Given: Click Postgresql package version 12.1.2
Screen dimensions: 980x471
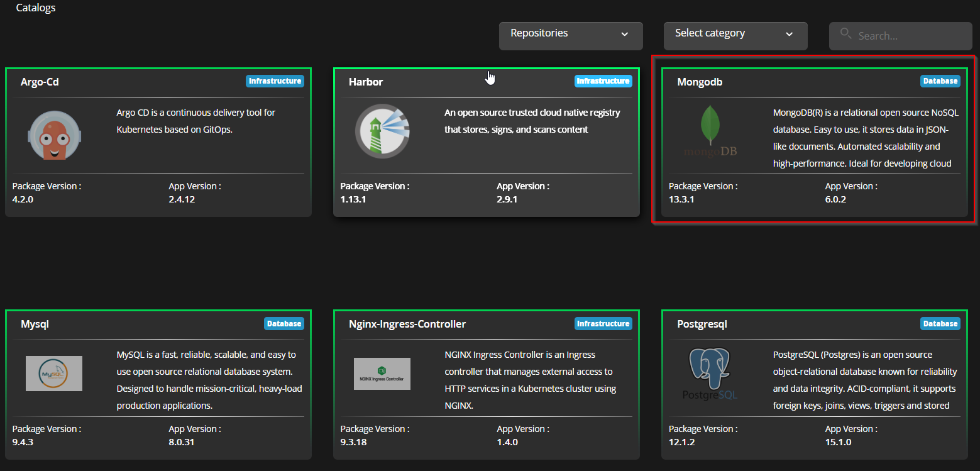Looking at the screenshot, I should coord(681,442).
